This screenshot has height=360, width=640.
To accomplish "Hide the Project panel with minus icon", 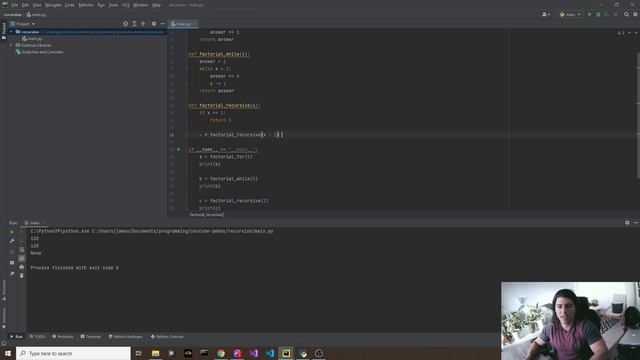I will (162, 24).
